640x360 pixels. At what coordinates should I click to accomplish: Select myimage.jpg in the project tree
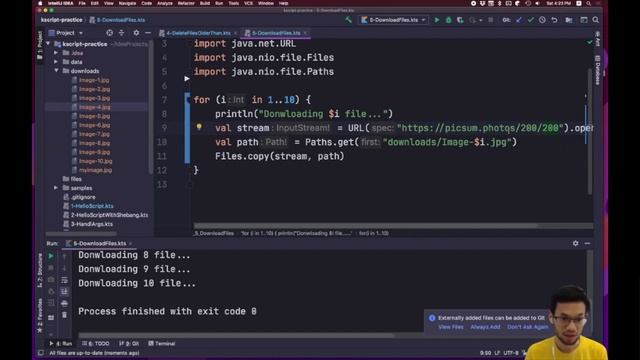click(x=92, y=170)
